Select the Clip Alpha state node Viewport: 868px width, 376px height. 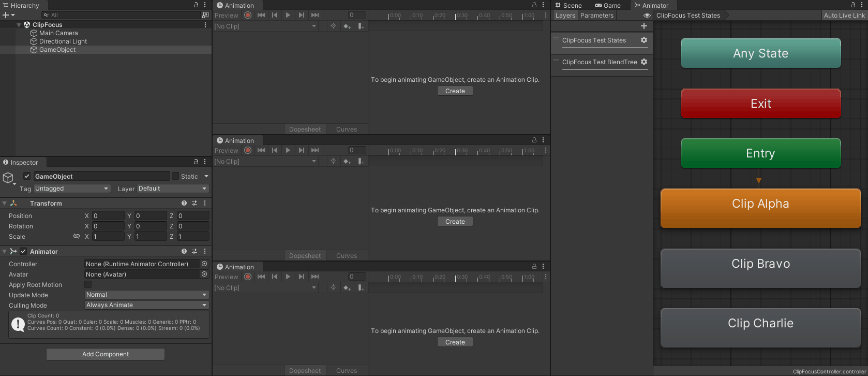coord(760,208)
